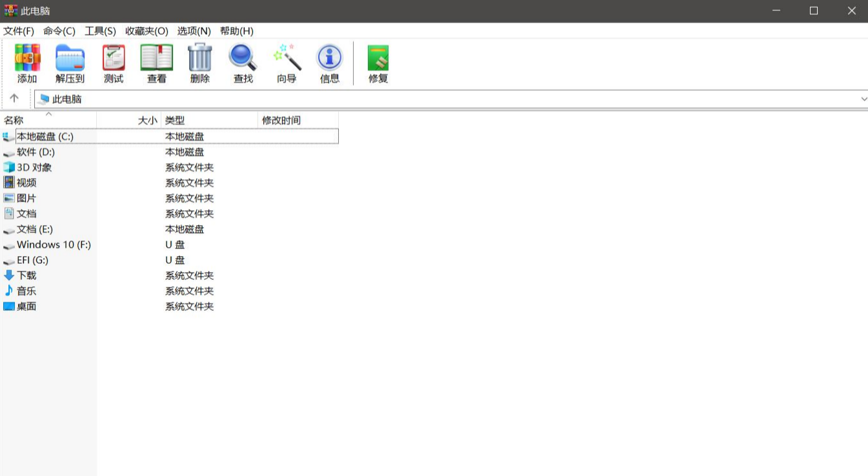Click the 3D 对象 folder icon
The height and width of the screenshot is (476, 868).
pos(9,167)
